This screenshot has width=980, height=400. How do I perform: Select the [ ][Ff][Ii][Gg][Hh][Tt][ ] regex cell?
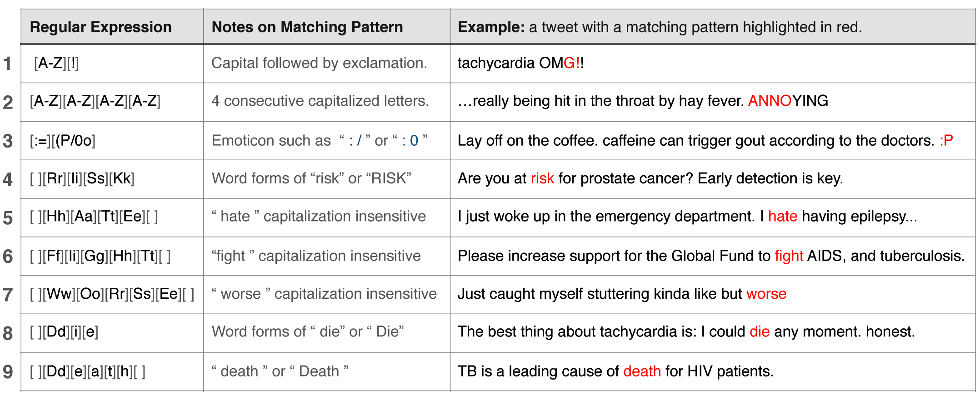tap(100, 256)
